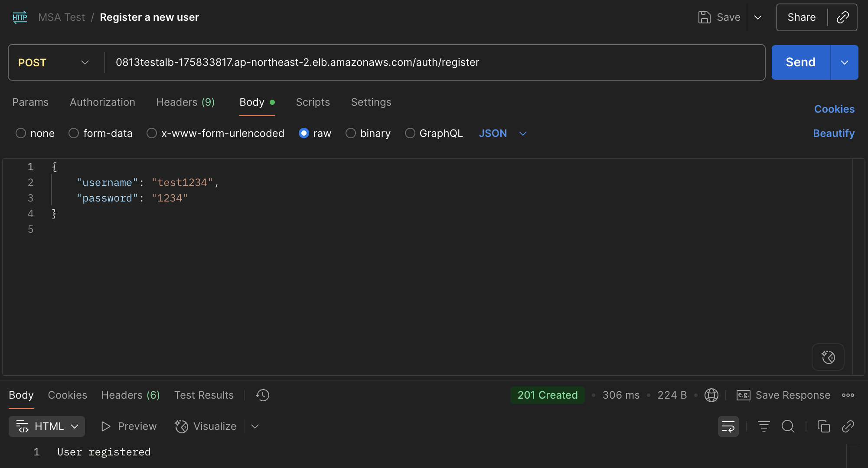
Task: Click the copy link icon beside Share
Action: pyautogui.click(x=842, y=17)
